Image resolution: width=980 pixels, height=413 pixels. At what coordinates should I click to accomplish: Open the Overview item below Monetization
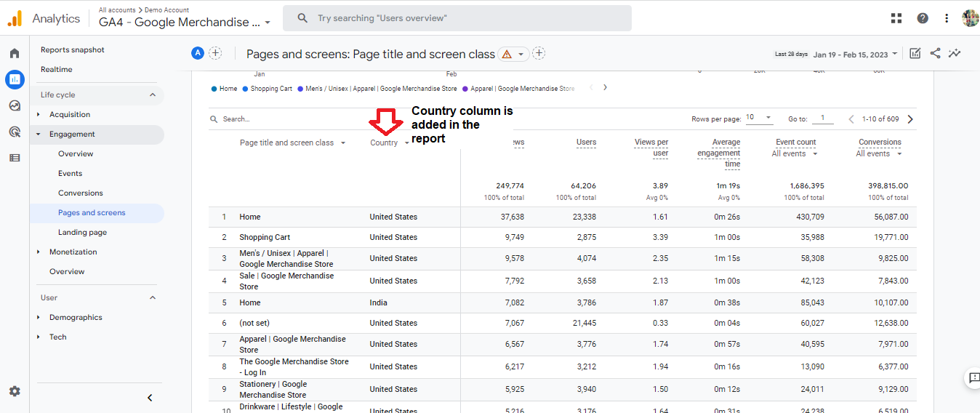pos(67,271)
